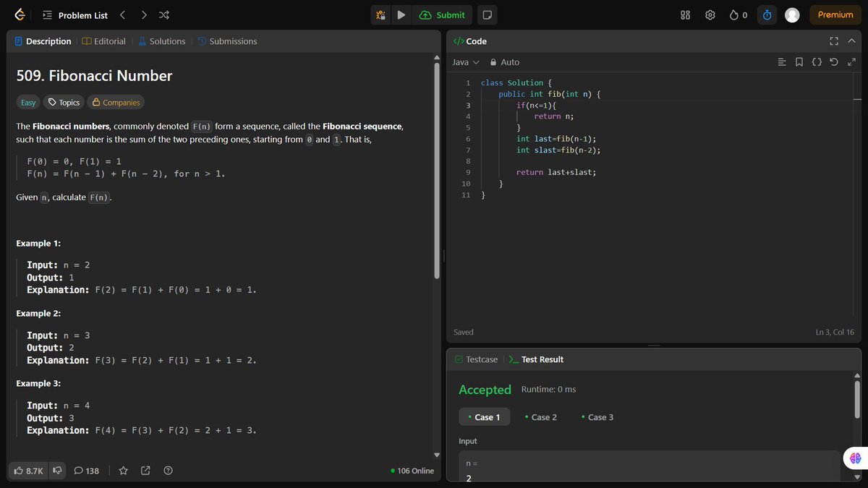This screenshot has width=868, height=488.
Task: Open the Java language dropdown
Action: pos(466,62)
